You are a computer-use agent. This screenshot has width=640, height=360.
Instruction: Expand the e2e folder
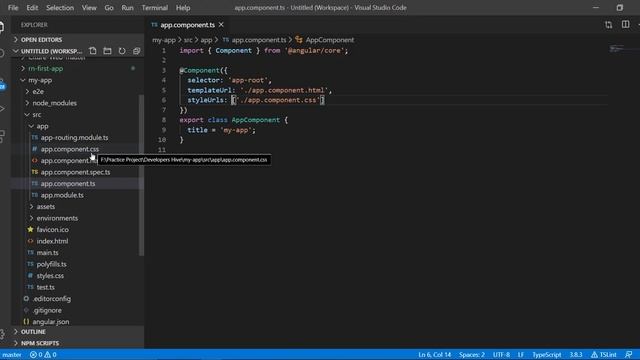38,91
